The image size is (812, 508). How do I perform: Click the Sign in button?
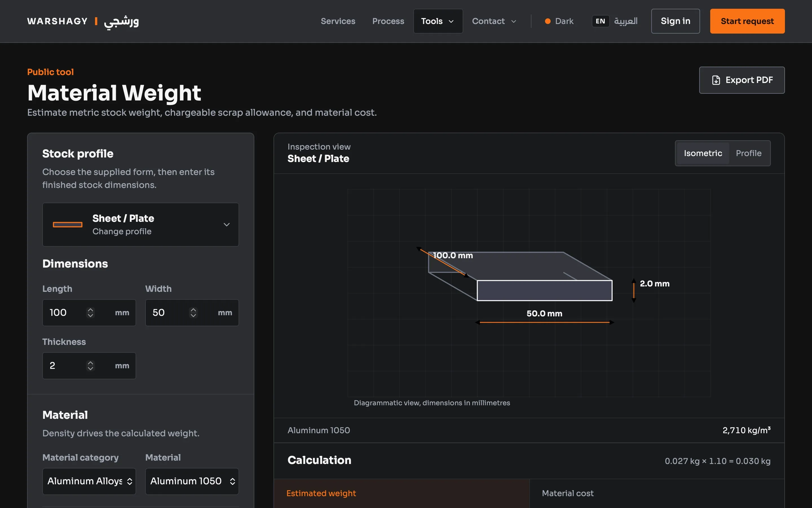tap(676, 21)
